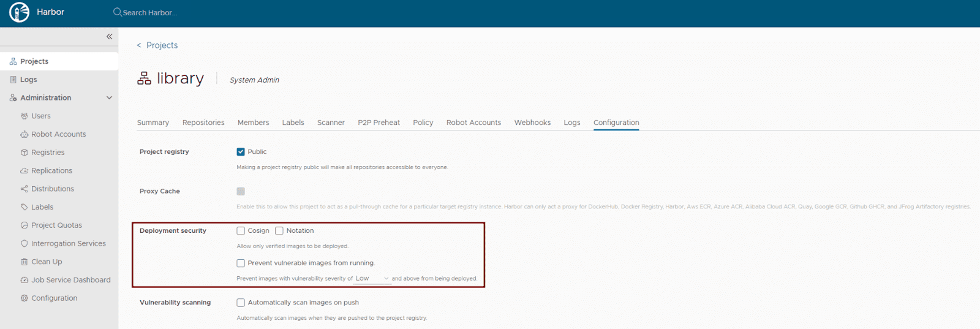The width and height of the screenshot is (980, 329).
Task: Click the Distributions sidebar icon
Action: [x=24, y=189]
